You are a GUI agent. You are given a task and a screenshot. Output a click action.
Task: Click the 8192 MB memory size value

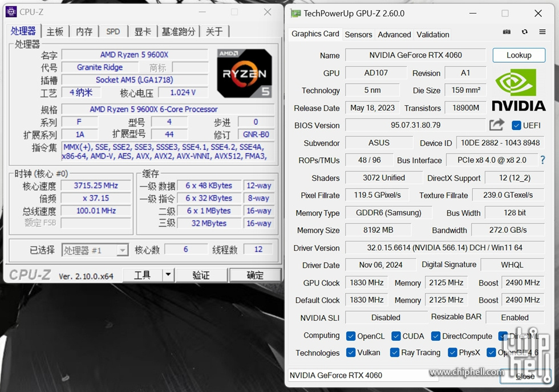(378, 230)
